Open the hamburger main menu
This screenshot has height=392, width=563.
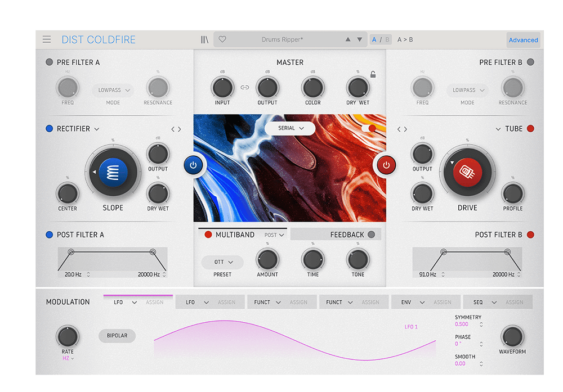47,39
